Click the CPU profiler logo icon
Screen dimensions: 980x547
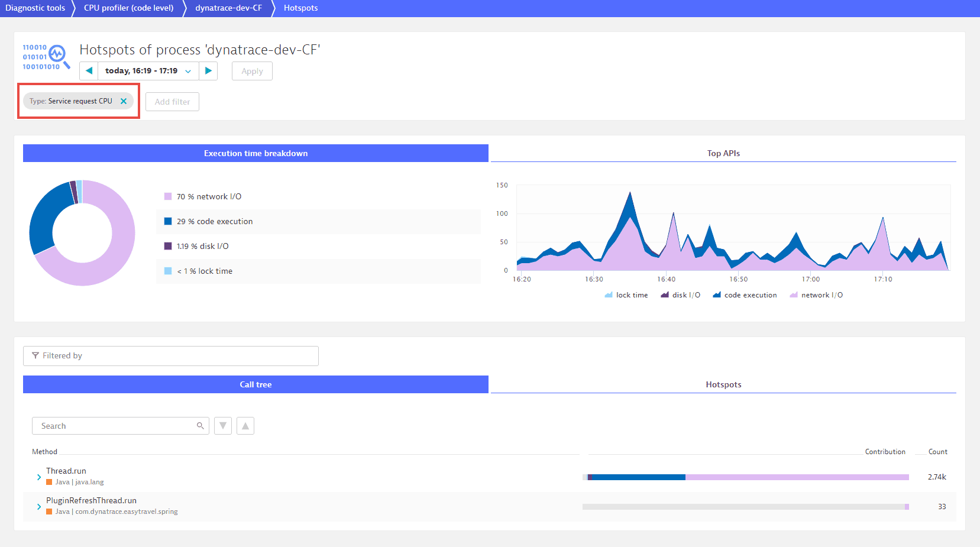tap(46, 57)
